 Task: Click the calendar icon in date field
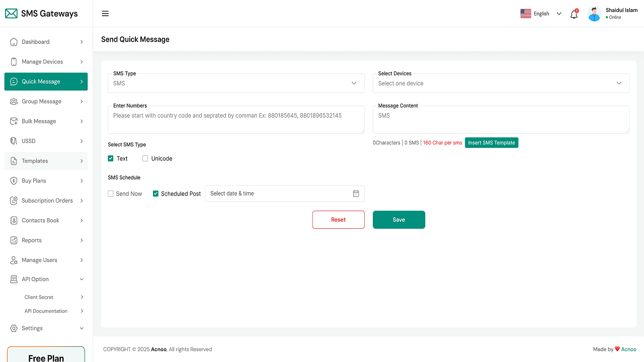[x=356, y=194]
